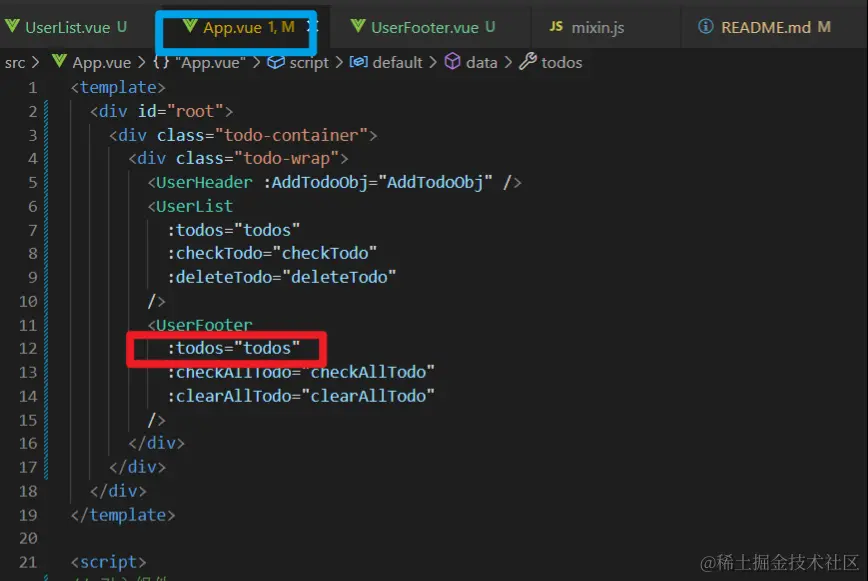868x581 pixels.
Task: Click the closing template tag
Action: point(123,515)
